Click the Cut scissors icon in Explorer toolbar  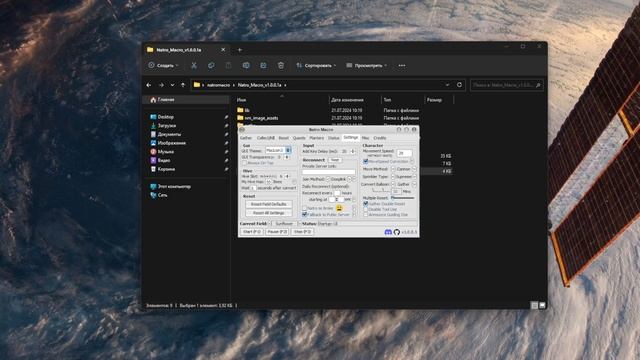tap(194, 65)
